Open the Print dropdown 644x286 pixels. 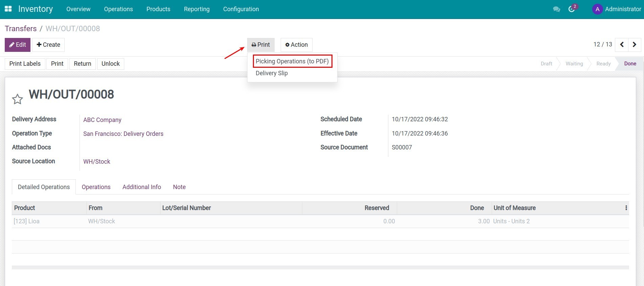point(261,45)
